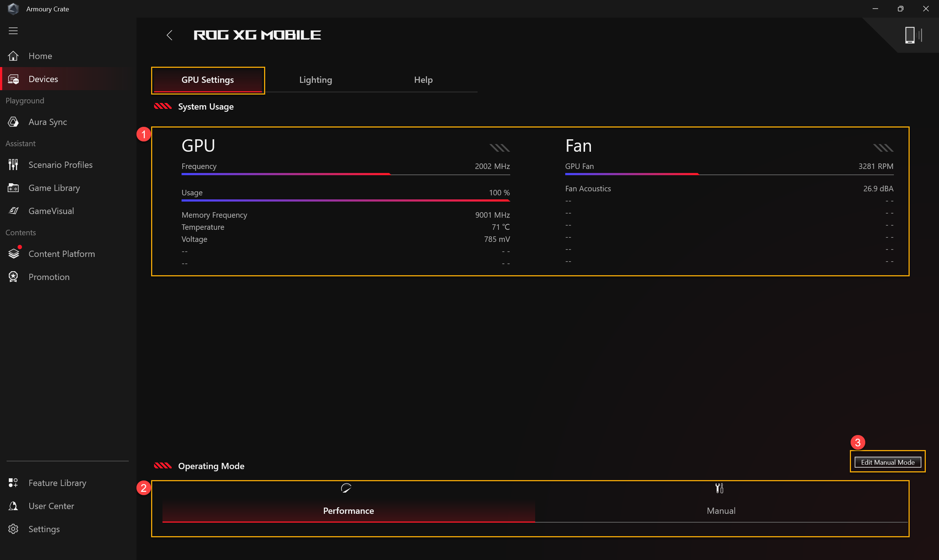Click the Manual mode tools icon
939x560 pixels.
tap(719, 488)
